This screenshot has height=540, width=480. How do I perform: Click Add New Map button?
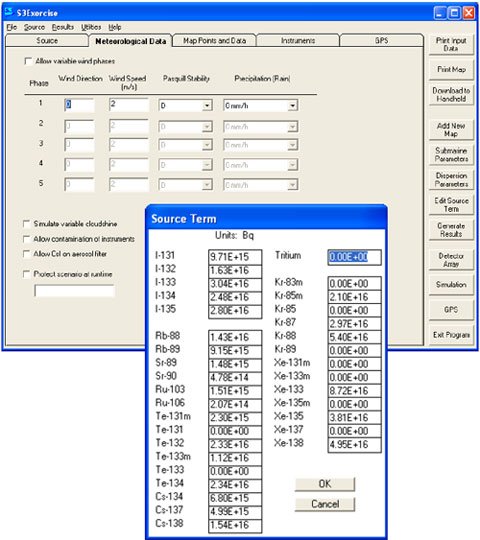pyautogui.click(x=451, y=129)
